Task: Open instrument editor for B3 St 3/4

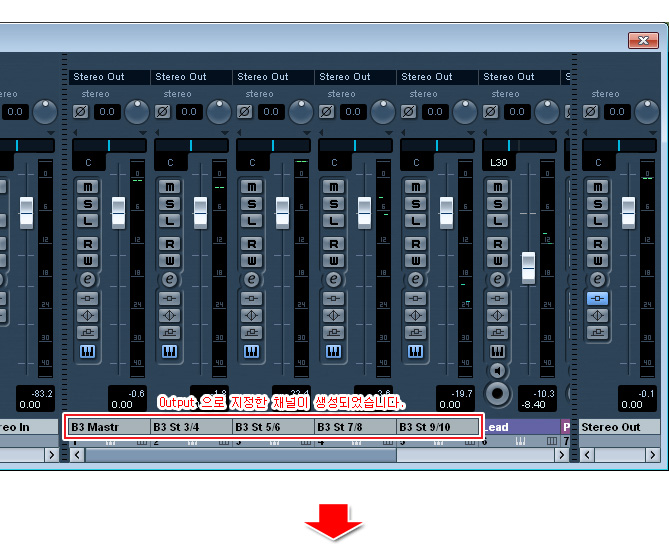Action: pyautogui.click(x=169, y=352)
